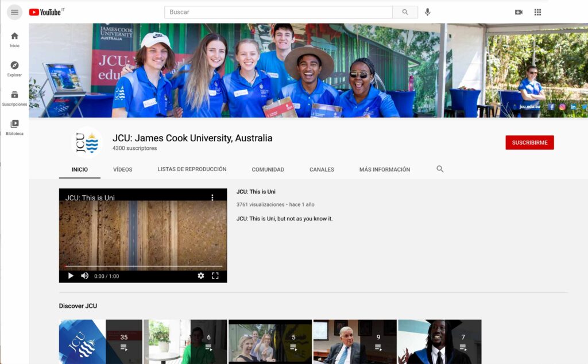Open the JCU channel avatar
The width and height of the screenshot is (588, 364).
coord(87,142)
